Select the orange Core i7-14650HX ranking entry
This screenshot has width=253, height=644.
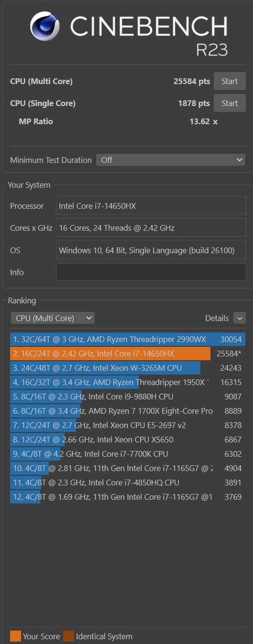click(128, 354)
